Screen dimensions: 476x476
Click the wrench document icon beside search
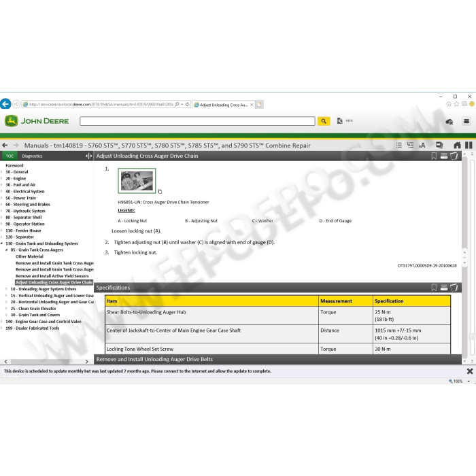pyautogui.click(x=340, y=121)
